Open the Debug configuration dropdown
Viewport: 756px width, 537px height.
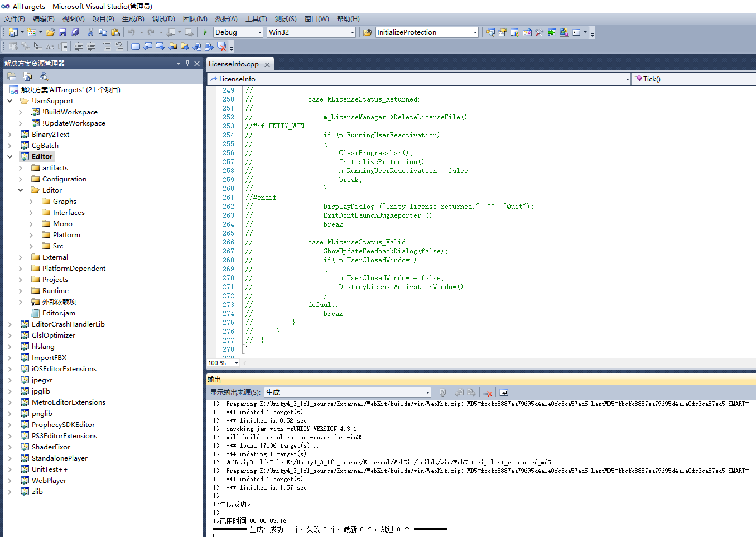[x=260, y=32]
